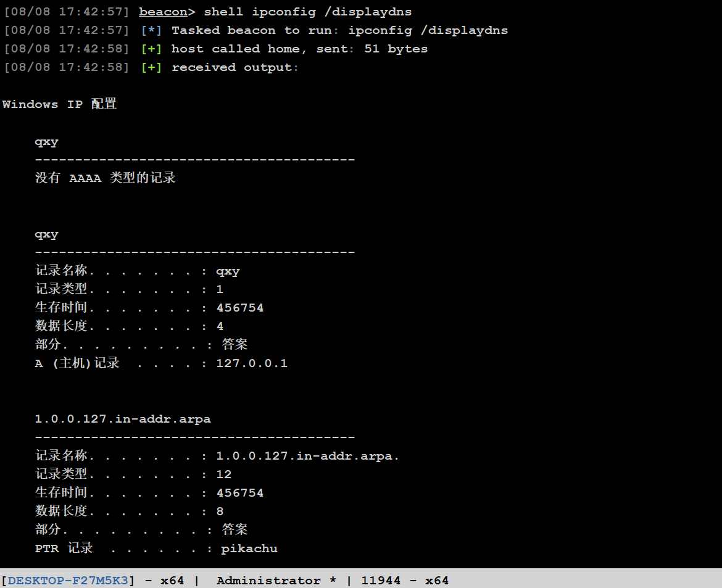Click the [+] marker before 'host called home'
Screen dimensions: 722x588
(151, 49)
